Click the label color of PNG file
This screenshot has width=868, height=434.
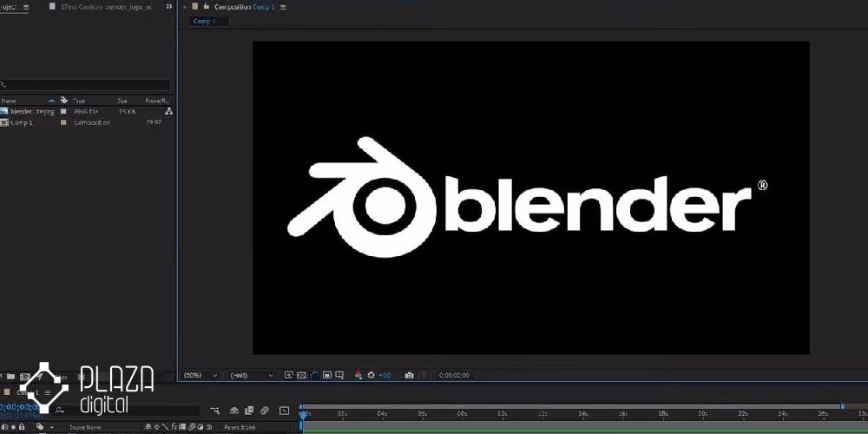tap(63, 111)
